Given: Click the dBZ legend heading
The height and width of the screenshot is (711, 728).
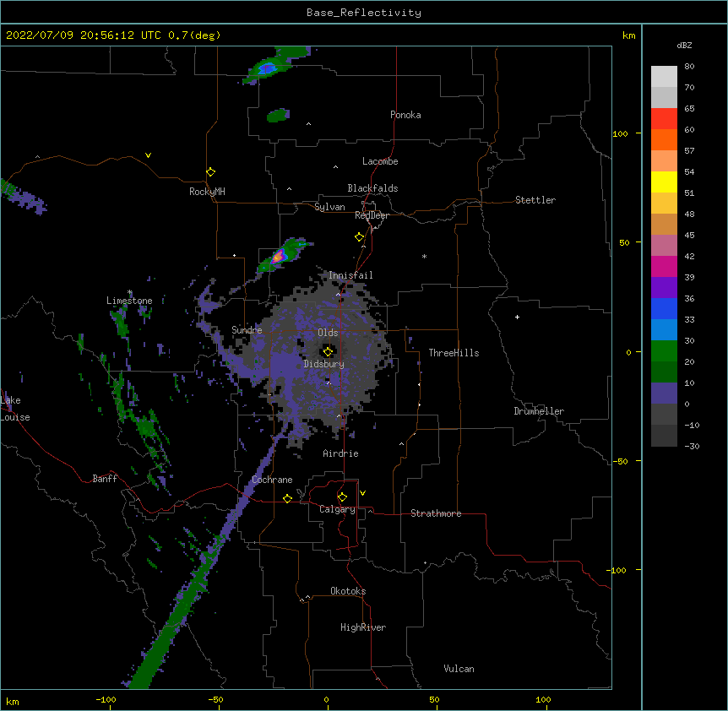Looking at the screenshot, I should coord(684,46).
